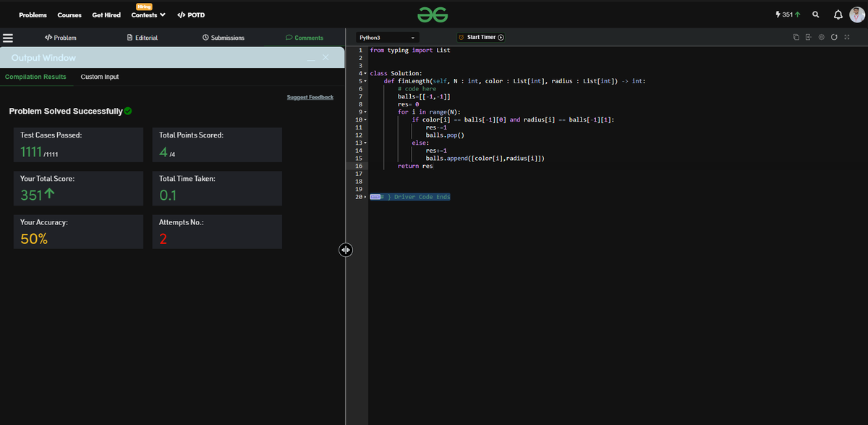The height and width of the screenshot is (425, 868).
Task: Click the Total Time Taken value 0.1
Action: pyautogui.click(x=169, y=195)
